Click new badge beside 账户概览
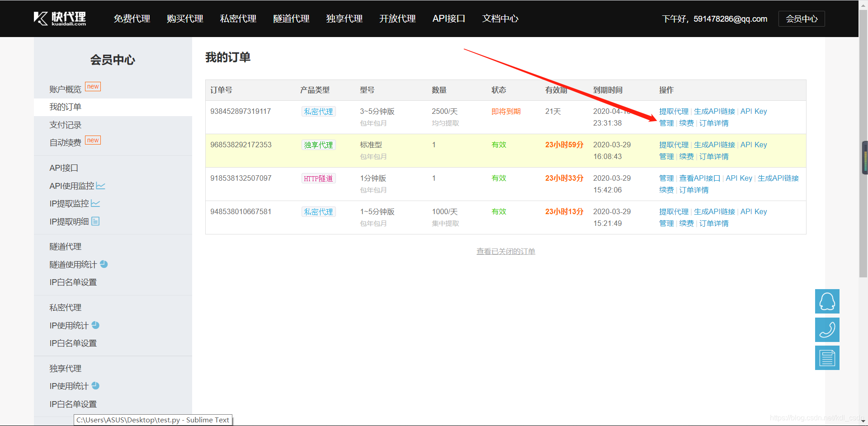 pyautogui.click(x=93, y=86)
